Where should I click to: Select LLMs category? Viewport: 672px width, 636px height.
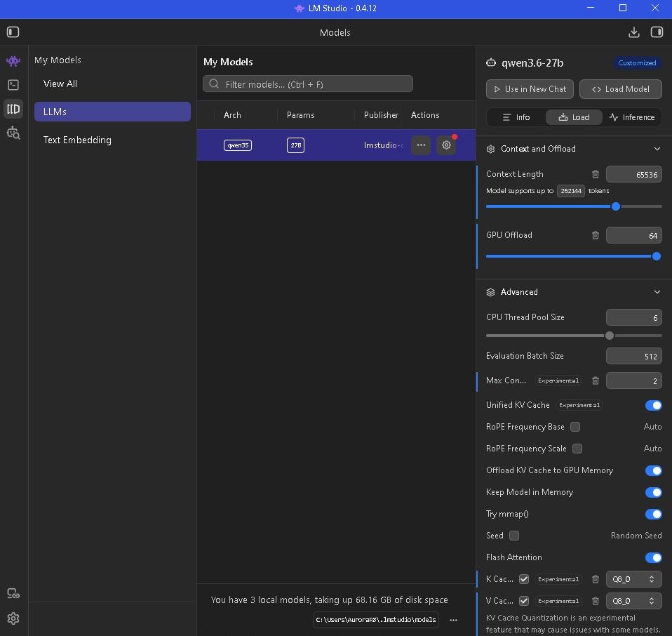[x=112, y=112]
